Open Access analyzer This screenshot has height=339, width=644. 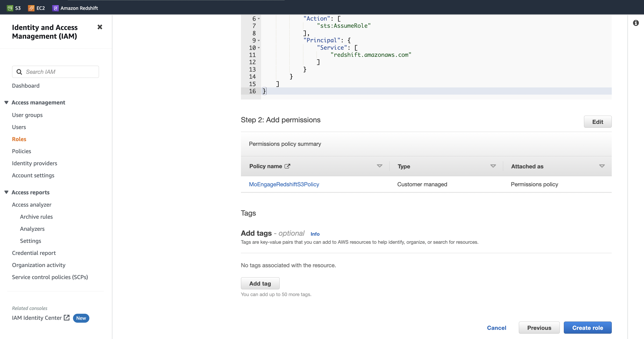(x=32, y=205)
